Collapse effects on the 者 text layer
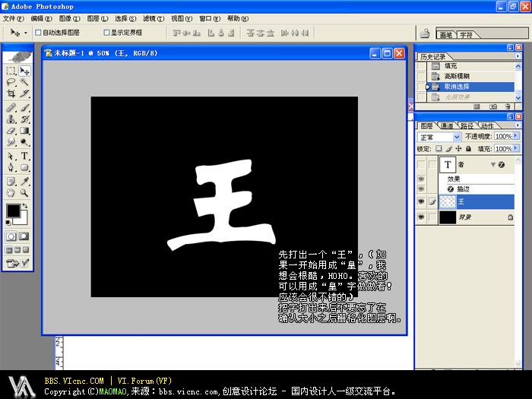 (493, 165)
